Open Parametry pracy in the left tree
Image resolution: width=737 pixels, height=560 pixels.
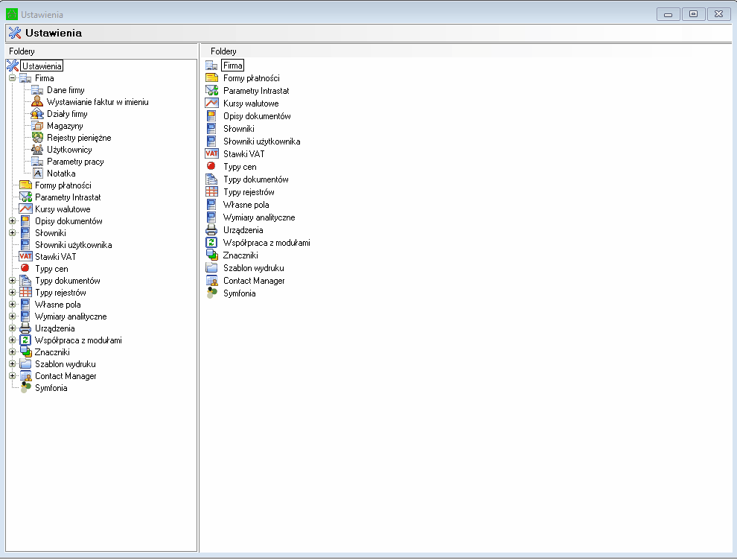(x=75, y=162)
